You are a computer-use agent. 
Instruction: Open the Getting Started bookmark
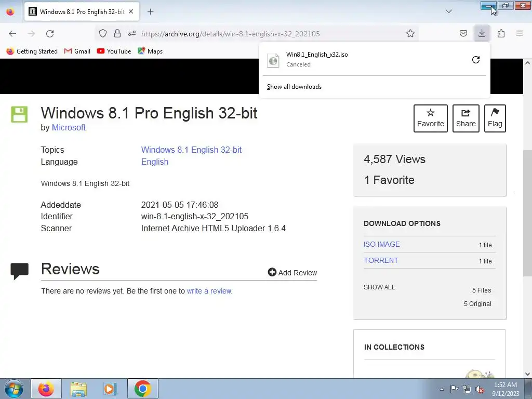point(32,51)
